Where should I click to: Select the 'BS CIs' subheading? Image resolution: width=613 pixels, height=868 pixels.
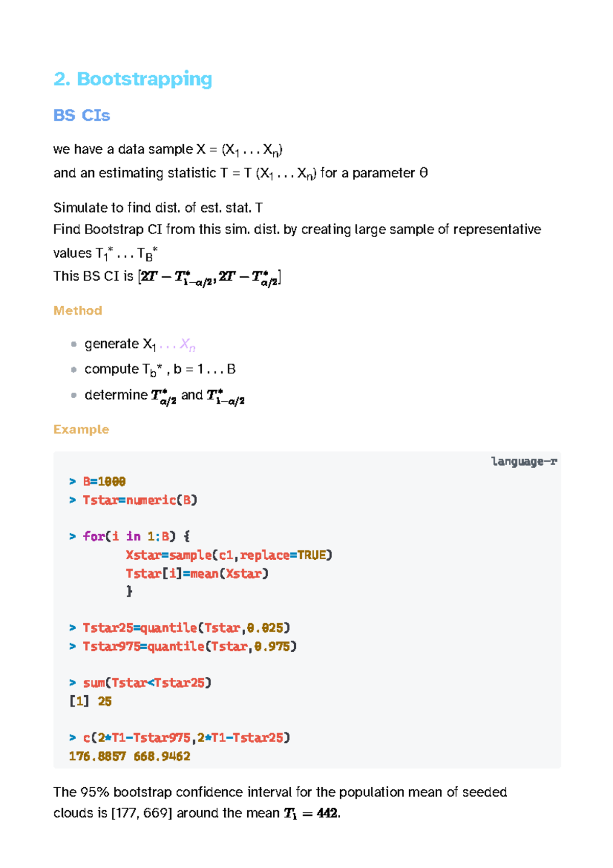point(82,116)
